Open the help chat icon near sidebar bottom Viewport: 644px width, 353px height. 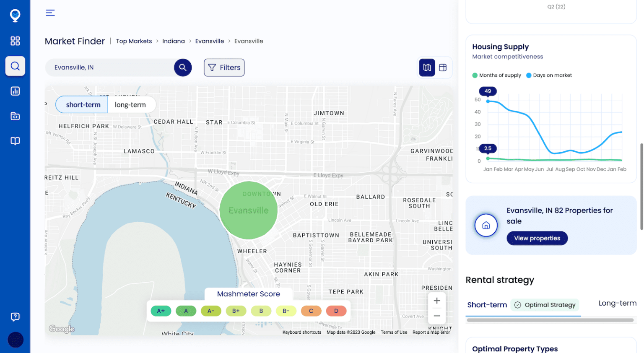(15, 317)
